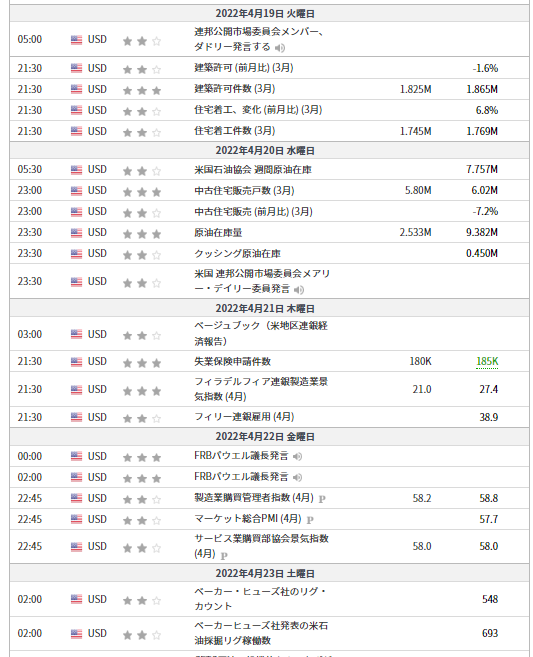Click preliminary P icon beside 製造業購買管理者指数

(322, 499)
